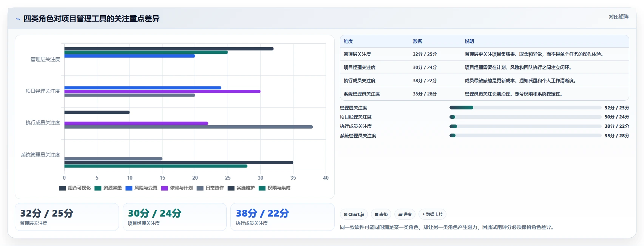Select table cell 执行成员关注度
Screen dimensions: 644x246
[x=359, y=81]
